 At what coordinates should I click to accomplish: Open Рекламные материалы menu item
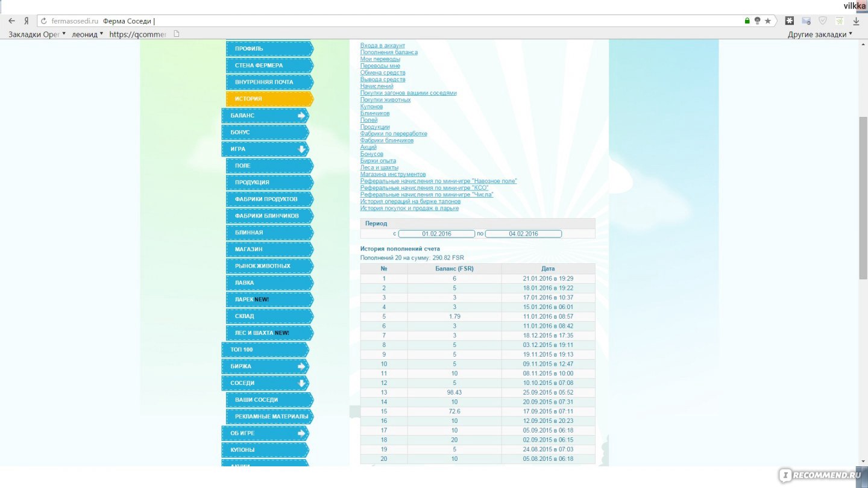click(269, 416)
